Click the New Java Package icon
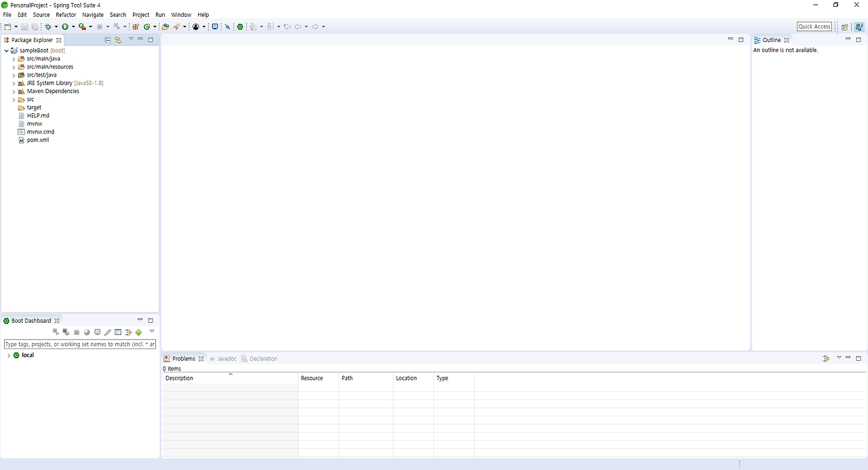 (136, 26)
